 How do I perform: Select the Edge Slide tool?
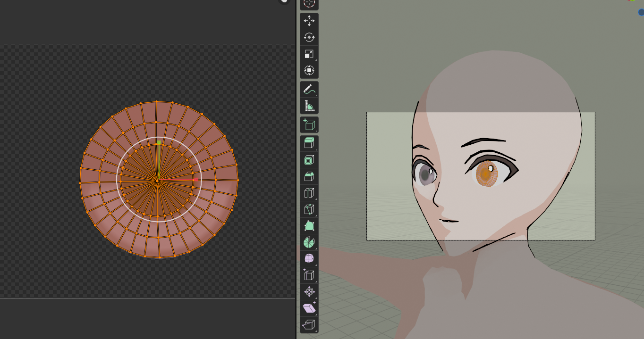point(309,275)
